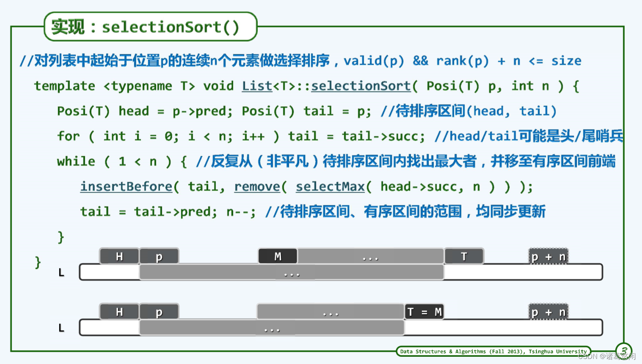Click the while ( 1 < n ) statement
Viewport: 642px width, 364px height.
tap(123, 162)
